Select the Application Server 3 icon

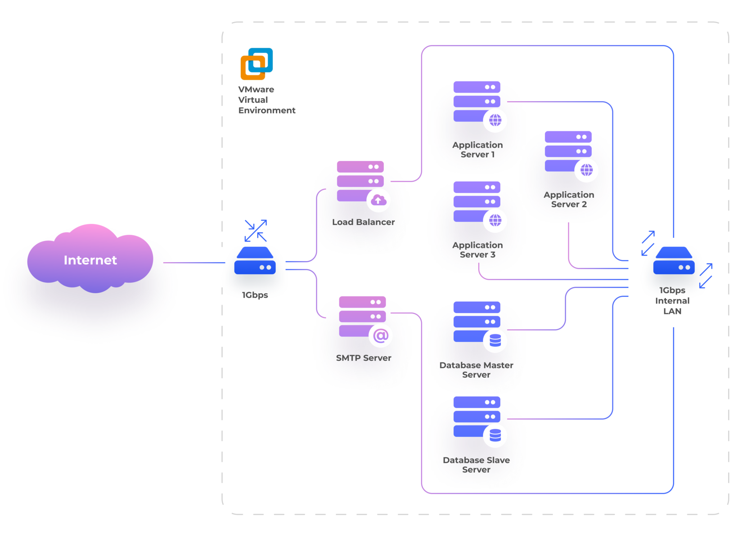click(x=480, y=206)
